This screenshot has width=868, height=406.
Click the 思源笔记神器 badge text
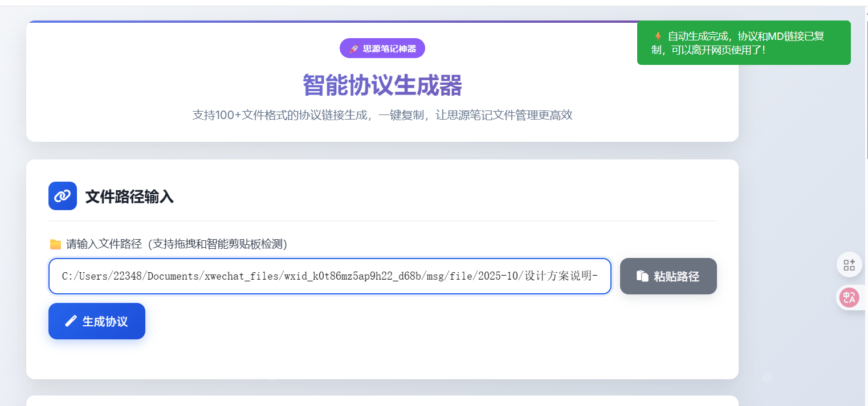(389, 49)
